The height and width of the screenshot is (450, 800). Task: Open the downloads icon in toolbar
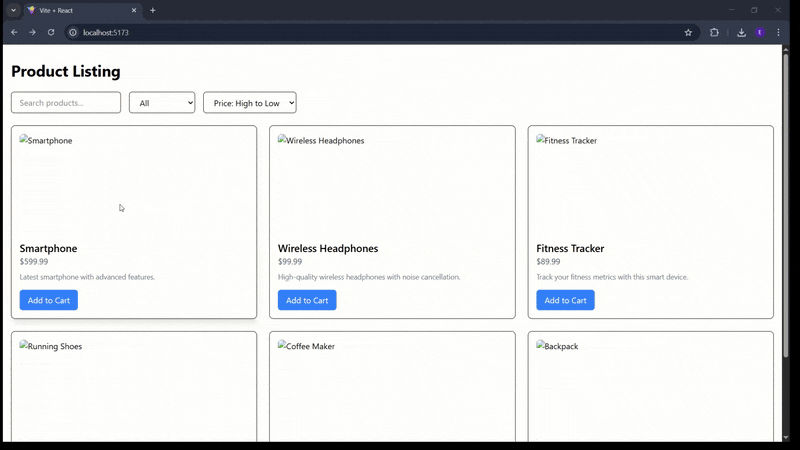pyautogui.click(x=741, y=32)
